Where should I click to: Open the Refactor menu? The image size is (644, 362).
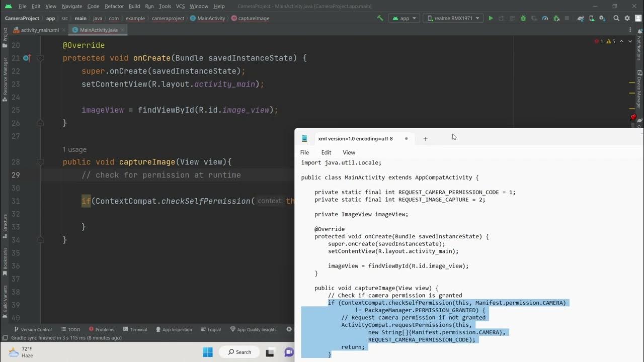[x=114, y=6]
